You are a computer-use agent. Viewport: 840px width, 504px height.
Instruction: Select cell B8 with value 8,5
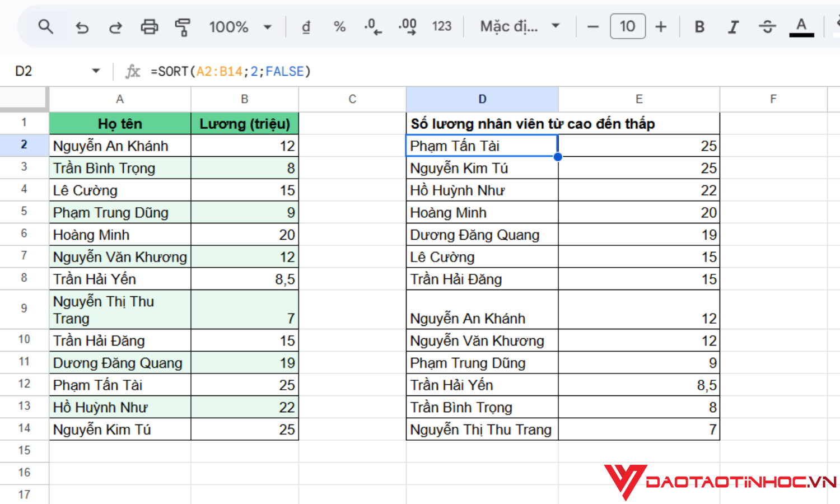[245, 279]
